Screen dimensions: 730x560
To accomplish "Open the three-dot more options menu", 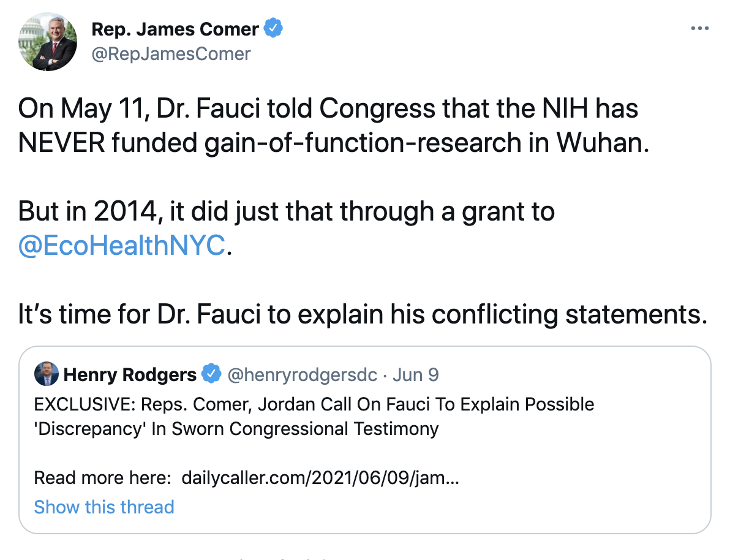I will tap(699, 29).
